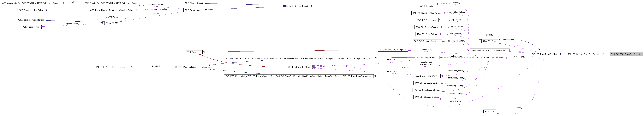Open the TAO_EC_Event_Channel_Base node
This screenshot has height=116, width=644.
pyautogui.click(x=489, y=57)
